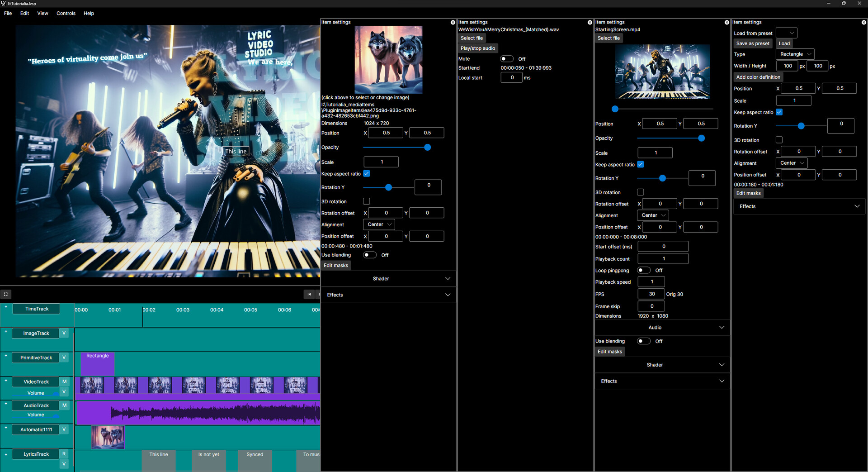Click the skip-to-start playback icon

[309, 294]
